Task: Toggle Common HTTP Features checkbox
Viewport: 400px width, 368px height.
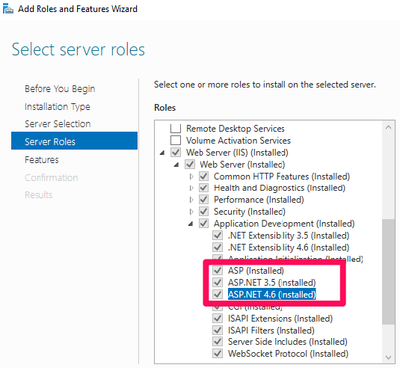Action: (x=204, y=176)
